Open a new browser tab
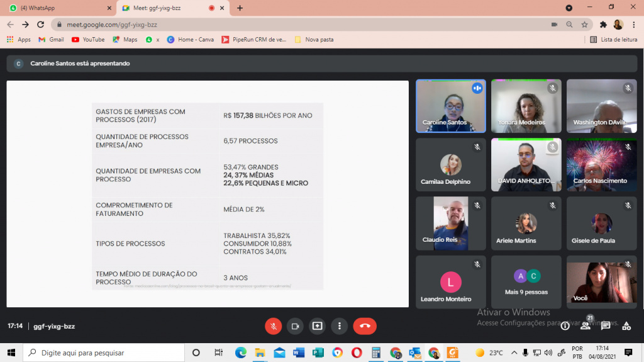This screenshot has height=362, width=644. 240,8
